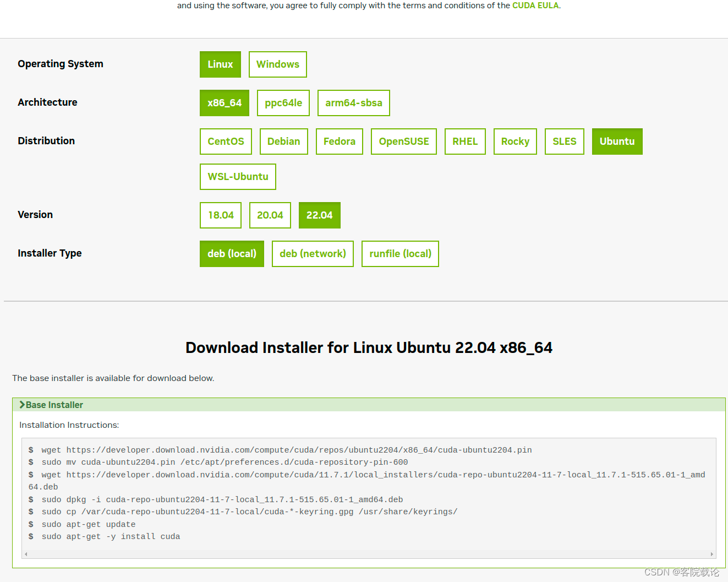This screenshot has width=728, height=582.
Task: Click the 'Version' row label
Action: 35,215
